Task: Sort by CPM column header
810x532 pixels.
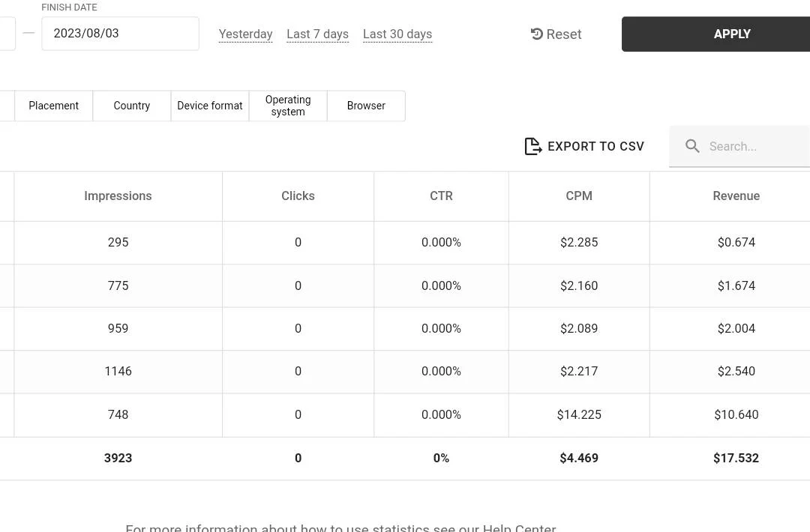Action: click(579, 196)
